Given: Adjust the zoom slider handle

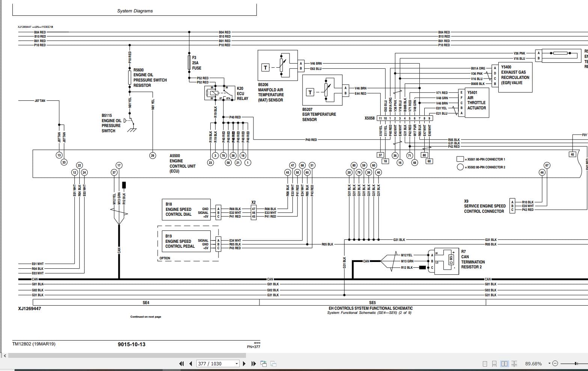Looking at the screenshot, I should (576, 363).
